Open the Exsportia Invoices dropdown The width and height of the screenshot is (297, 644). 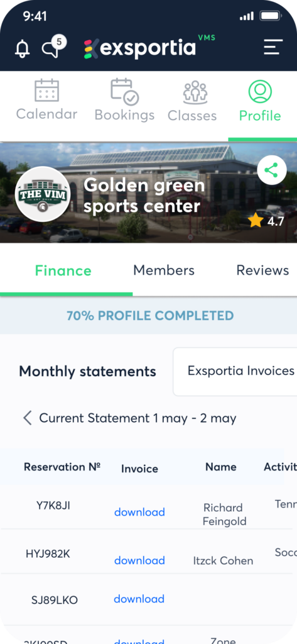235,371
